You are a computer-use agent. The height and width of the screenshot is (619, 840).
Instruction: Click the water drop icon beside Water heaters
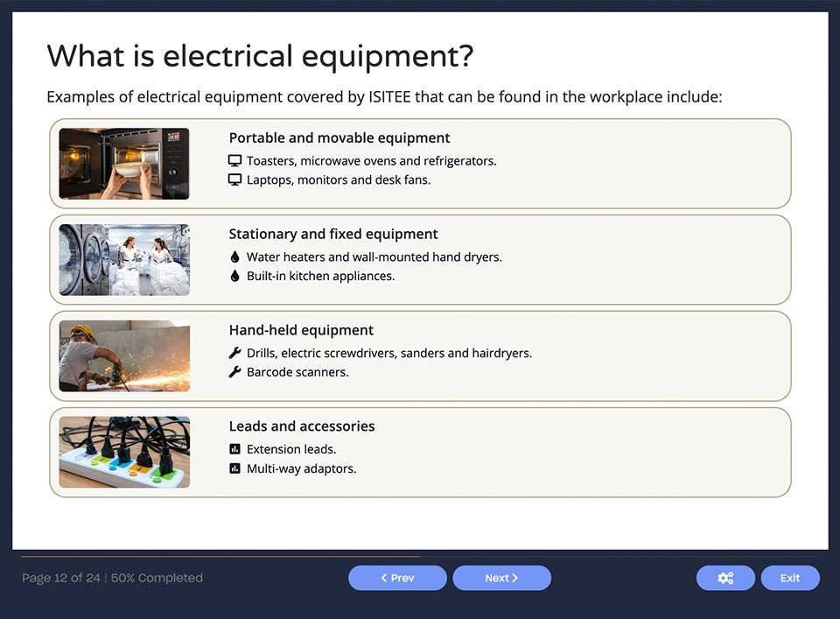pyautogui.click(x=234, y=257)
